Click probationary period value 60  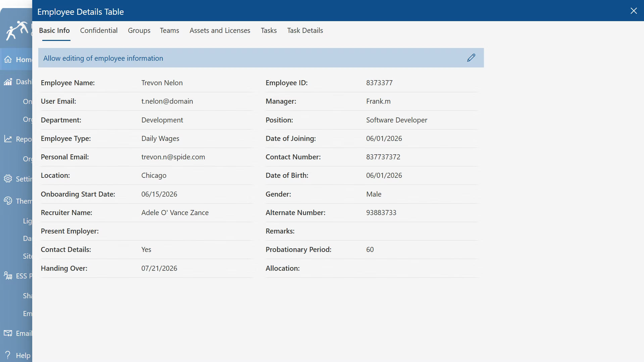click(x=370, y=250)
